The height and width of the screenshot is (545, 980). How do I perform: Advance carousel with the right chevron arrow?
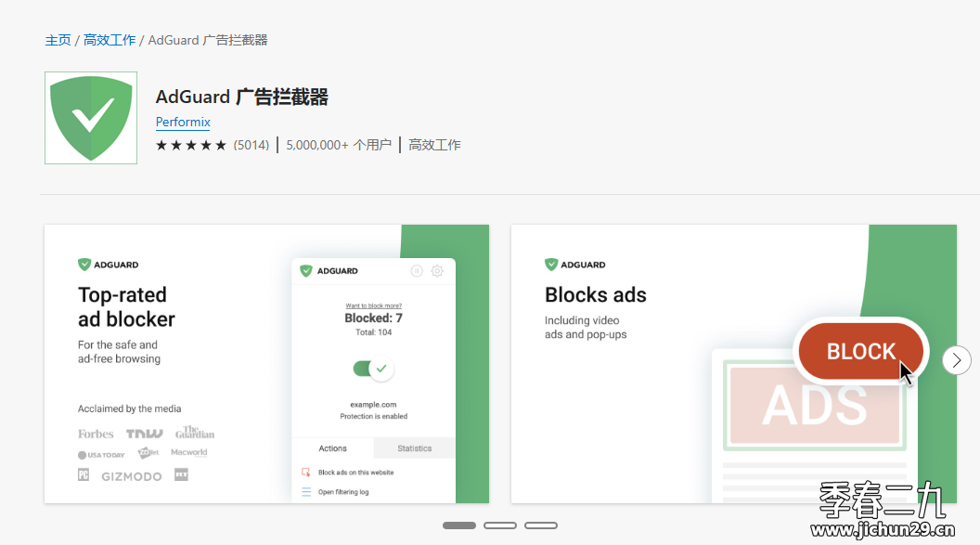956,360
